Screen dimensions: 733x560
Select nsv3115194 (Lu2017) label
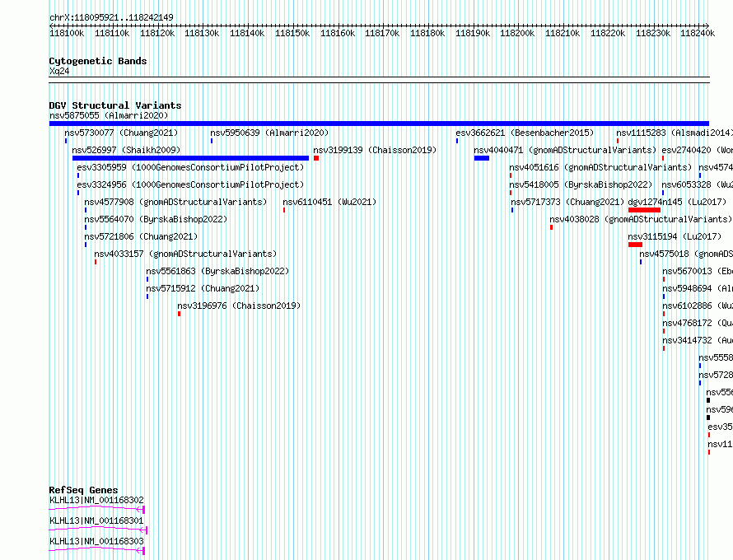675,236
